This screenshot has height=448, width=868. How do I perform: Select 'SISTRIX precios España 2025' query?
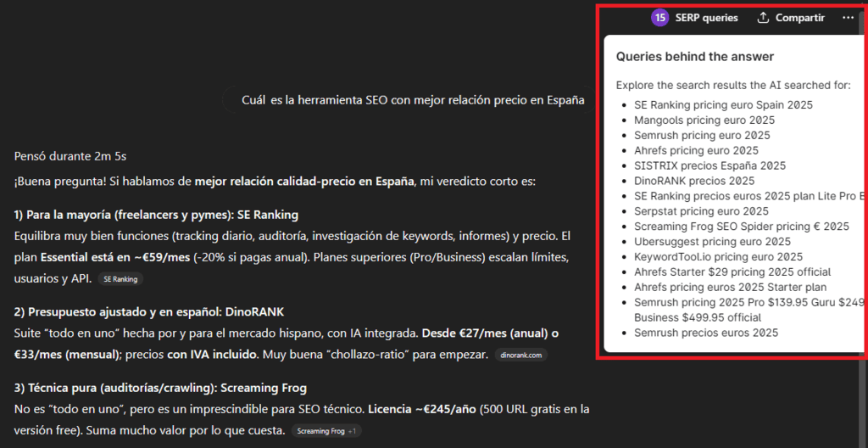709,165
